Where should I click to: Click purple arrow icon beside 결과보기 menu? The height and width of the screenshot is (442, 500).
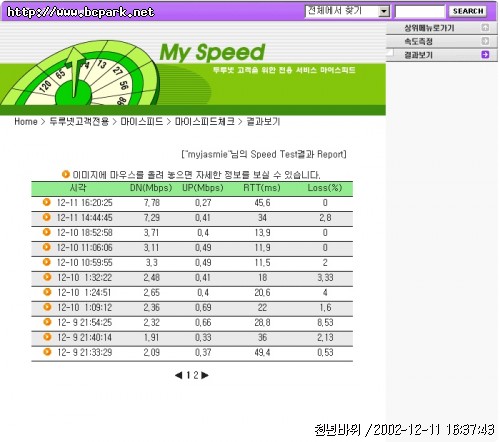coord(485,55)
